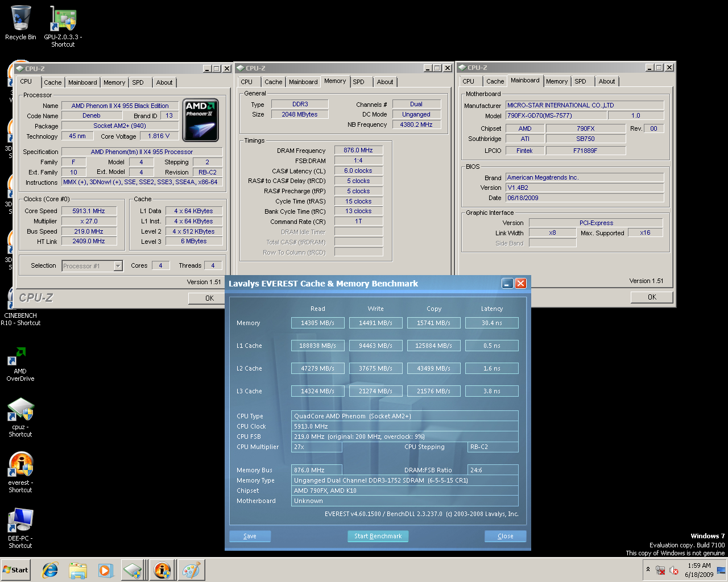This screenshot has height=582, width=728.
Task: Open Cache tab in right CPU-Z window
Action: 495,81
